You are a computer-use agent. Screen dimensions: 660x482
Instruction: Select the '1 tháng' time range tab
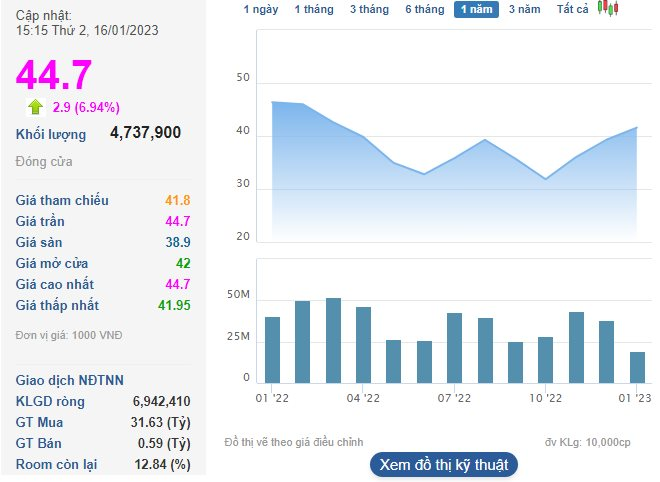click(x=314, y=9)
